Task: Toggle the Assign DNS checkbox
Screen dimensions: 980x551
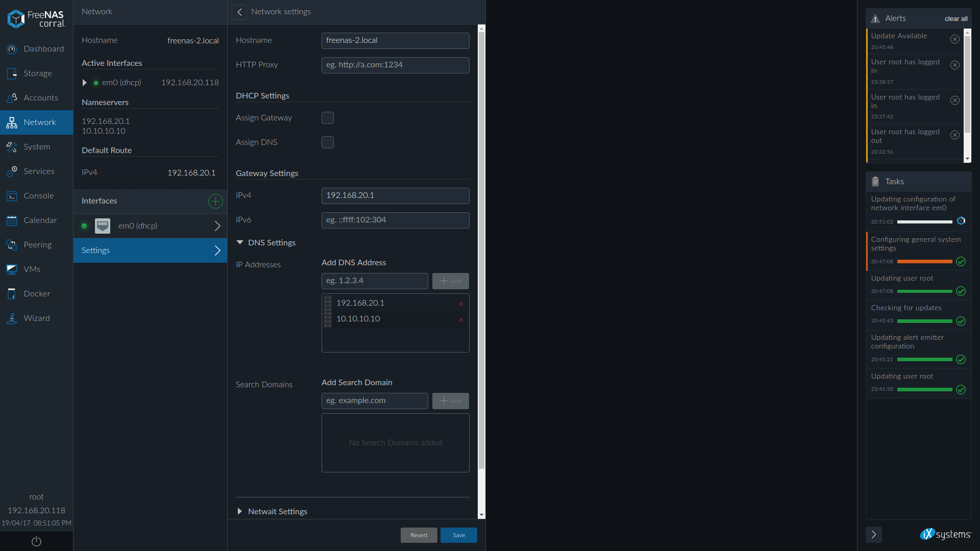Action: click(328, 142)
